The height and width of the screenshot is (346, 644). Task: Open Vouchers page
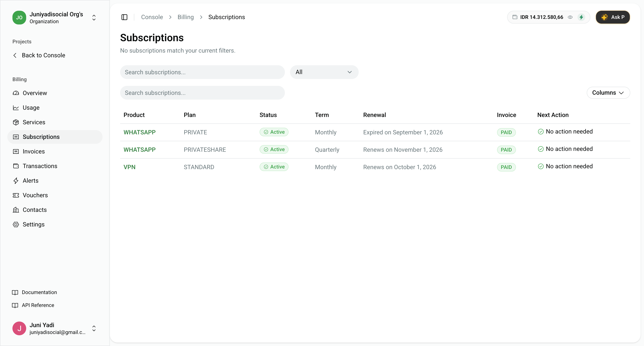tap(55, 195)
